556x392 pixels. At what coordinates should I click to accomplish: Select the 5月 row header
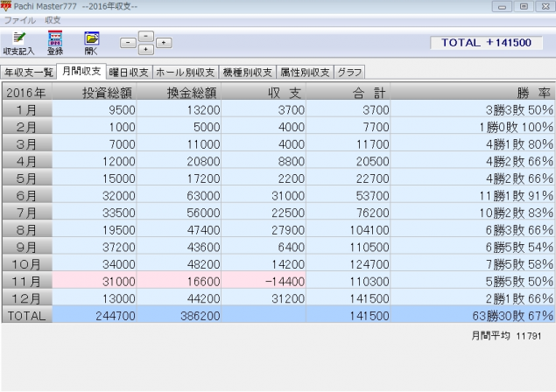[x=27, y=178]
